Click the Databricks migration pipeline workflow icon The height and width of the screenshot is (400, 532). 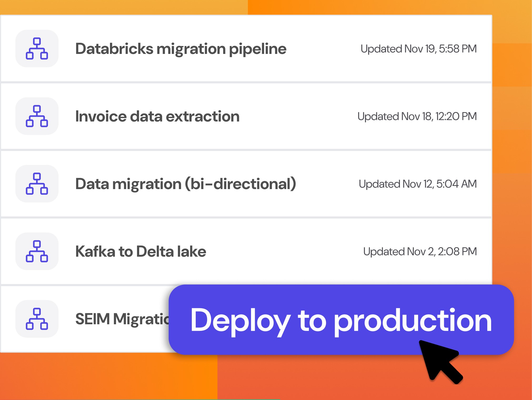37,49
